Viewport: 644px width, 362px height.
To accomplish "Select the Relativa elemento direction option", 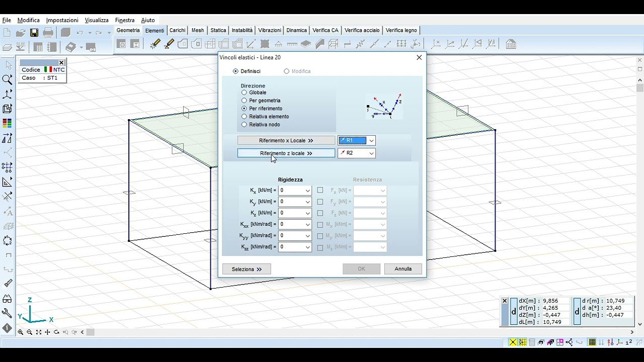I will tap(244, 117).
